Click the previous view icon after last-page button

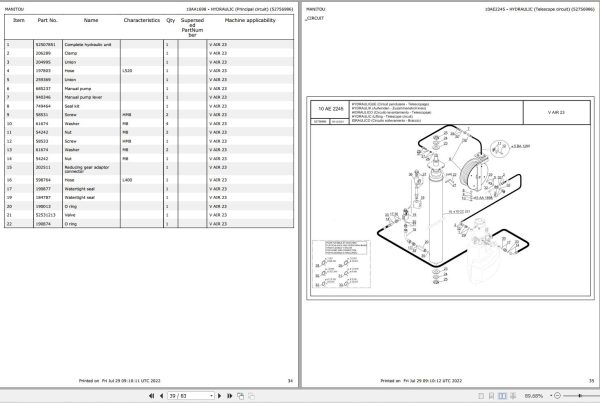coord(240,396)
